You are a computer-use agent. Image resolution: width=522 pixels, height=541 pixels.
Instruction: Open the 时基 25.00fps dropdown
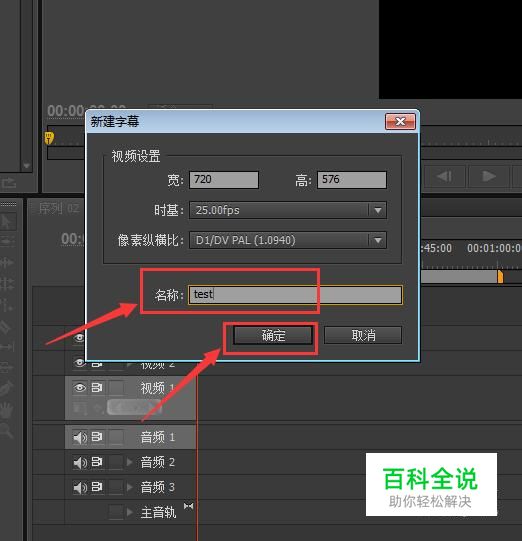pyautogui.click(x=288, y=210)
